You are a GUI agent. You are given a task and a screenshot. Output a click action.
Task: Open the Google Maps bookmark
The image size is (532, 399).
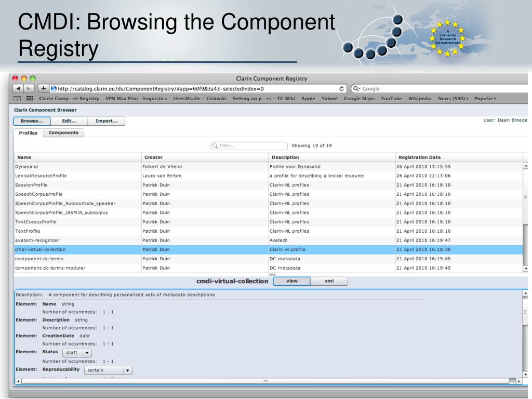tap(360, 98)
